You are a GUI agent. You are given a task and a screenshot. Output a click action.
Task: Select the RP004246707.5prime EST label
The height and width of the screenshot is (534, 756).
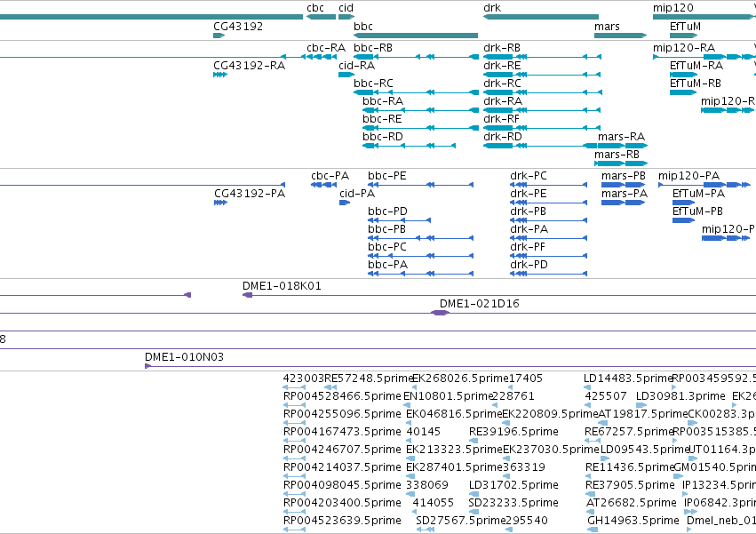coord(342,450)
